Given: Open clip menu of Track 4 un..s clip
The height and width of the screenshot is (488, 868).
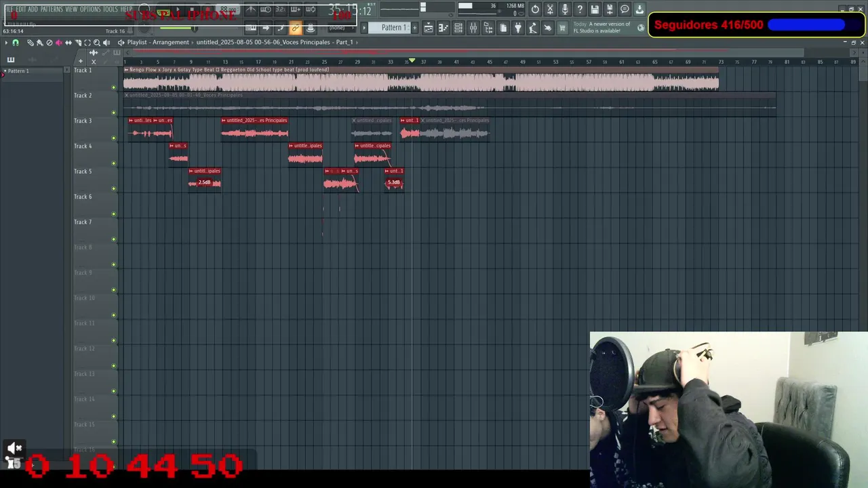Looking at the screenshot, I should (172, 146).
